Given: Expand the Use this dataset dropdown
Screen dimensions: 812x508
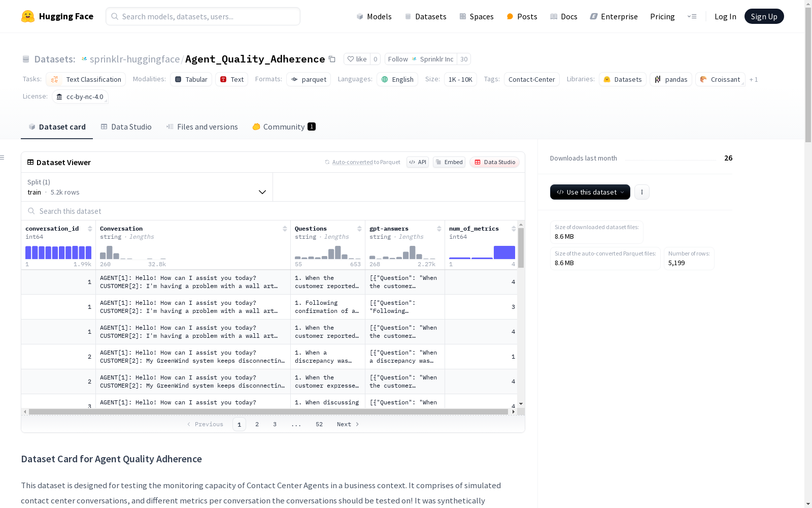Looking at the screenshot, I should point(590,192).
